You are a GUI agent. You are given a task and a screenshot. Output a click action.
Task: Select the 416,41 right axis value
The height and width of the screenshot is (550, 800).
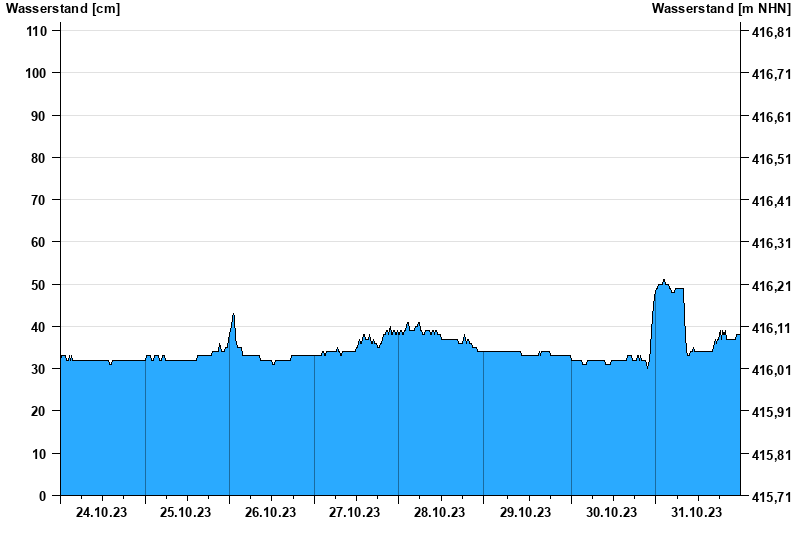(772, 201)
